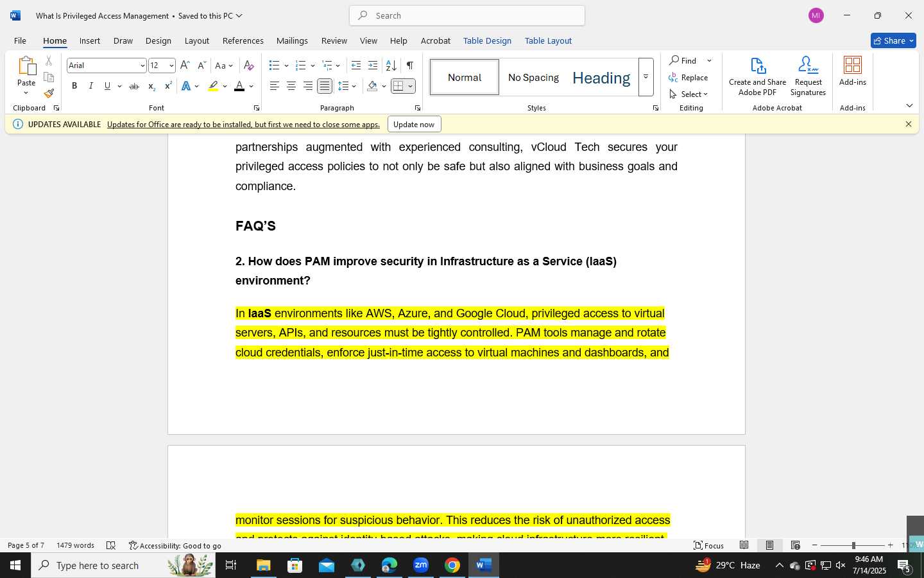The image size is (924, 578).
Task: Open the Font size dropdown showing 12
Action: click(171, 66)
